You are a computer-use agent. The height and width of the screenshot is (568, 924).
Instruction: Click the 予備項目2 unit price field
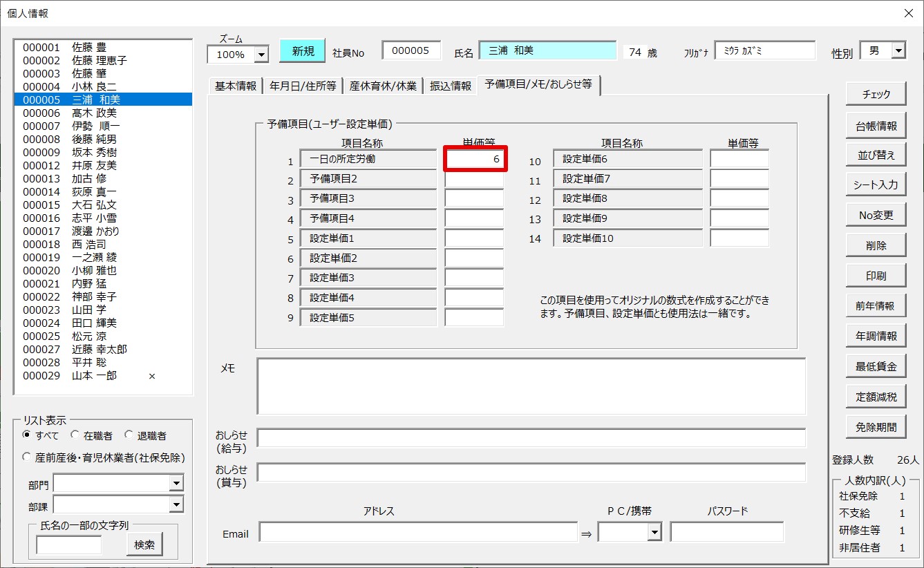(x=474, y=180)
